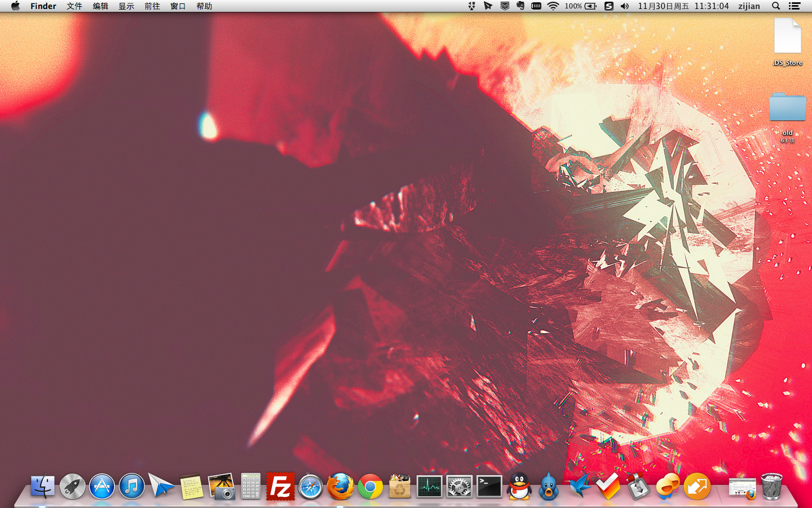Open Notification Center list icon
The image size is (812, 508).
[795, 6]
